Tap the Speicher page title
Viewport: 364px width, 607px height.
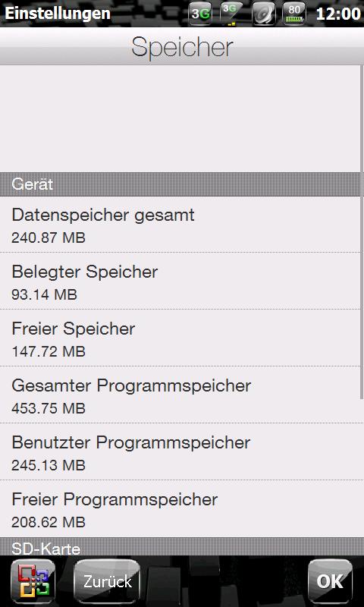pos(182,46)
